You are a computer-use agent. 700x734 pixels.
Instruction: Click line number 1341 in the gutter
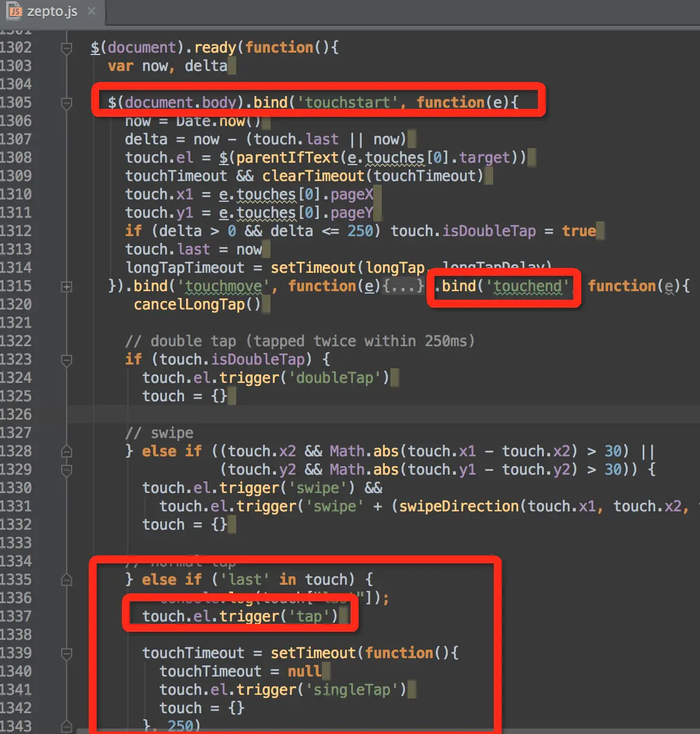coord(16,690)
